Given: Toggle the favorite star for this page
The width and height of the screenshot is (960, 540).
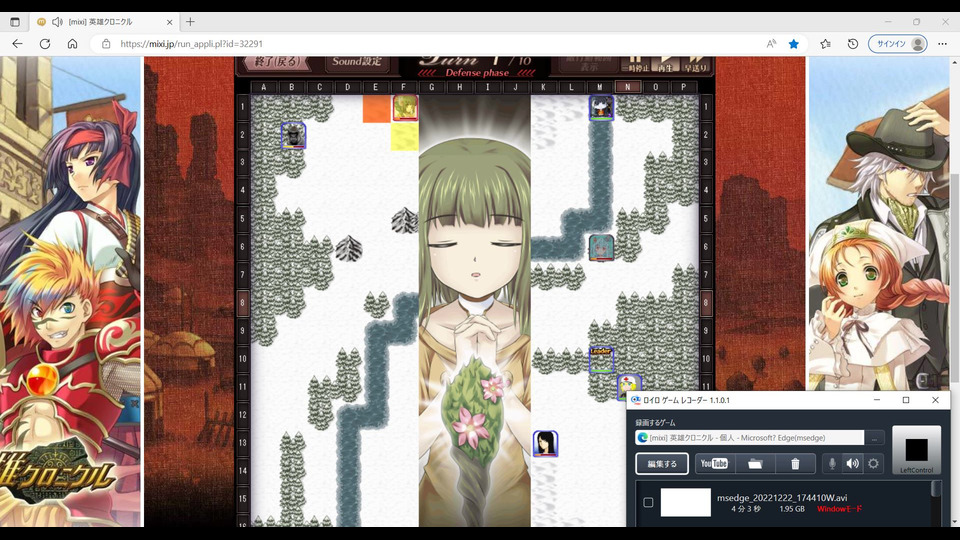Looking at the screenshot, I should [794, 44].
